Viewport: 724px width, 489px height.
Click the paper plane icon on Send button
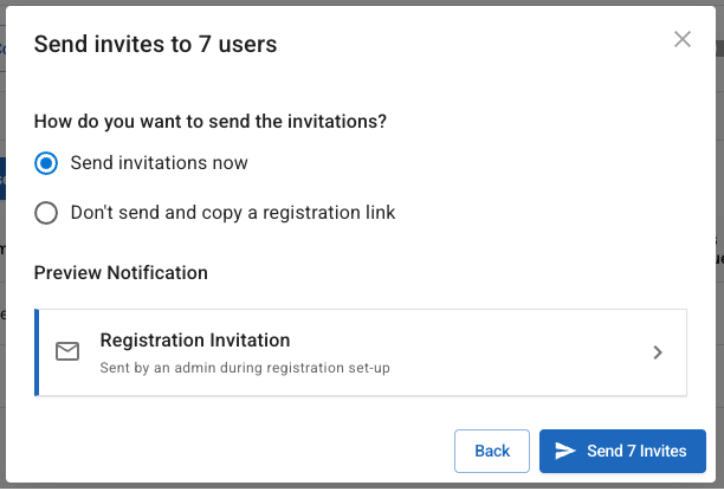tap(565, 451)
